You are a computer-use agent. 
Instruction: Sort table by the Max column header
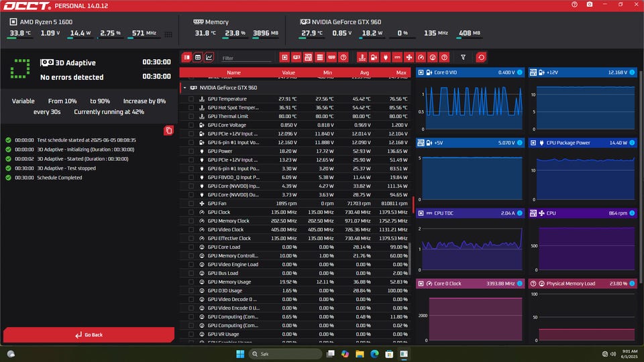pyautogui.click(x=401, y=72)
